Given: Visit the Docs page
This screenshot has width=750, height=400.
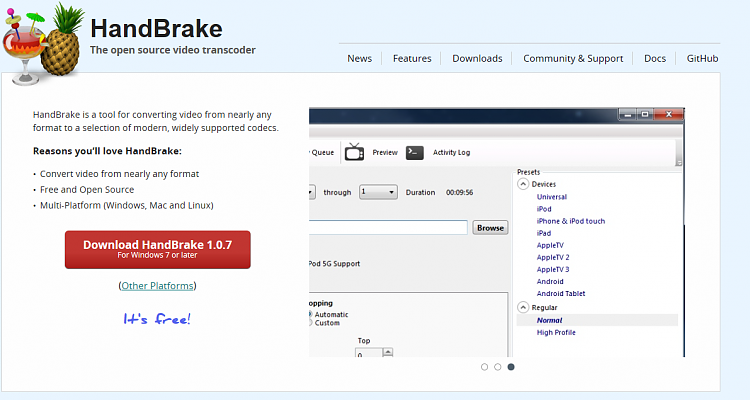Looking at the screenshot, I should point(654,58).
